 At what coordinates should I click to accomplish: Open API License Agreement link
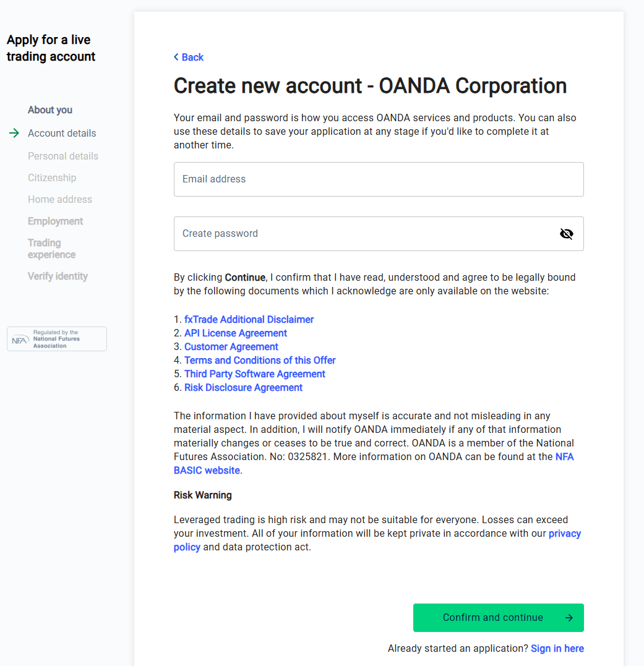pyautogui.click(x=236, y=333)
